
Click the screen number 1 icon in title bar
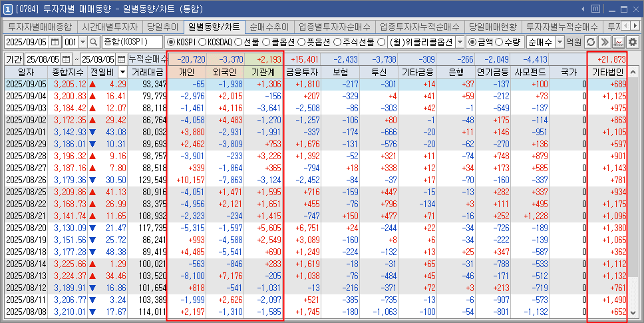click(x=8, y=9)
